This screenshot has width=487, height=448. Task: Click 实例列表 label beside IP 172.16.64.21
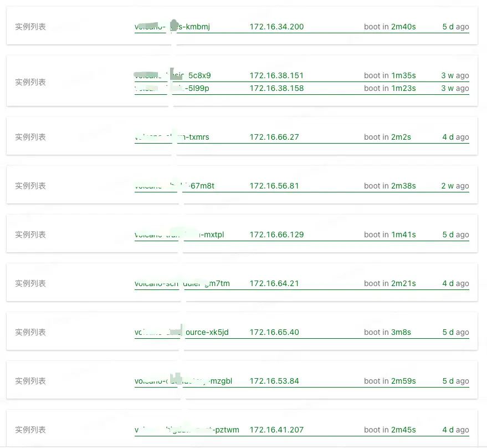(x=30, y=283)
